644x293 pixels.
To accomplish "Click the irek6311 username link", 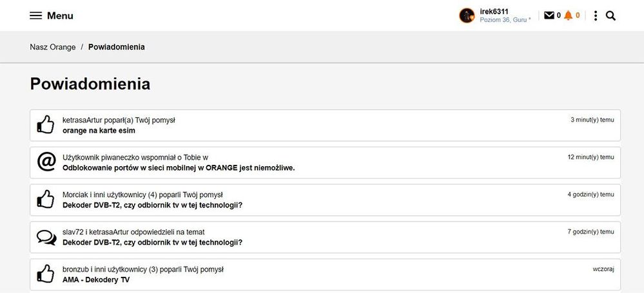I will tap(494, 12).
